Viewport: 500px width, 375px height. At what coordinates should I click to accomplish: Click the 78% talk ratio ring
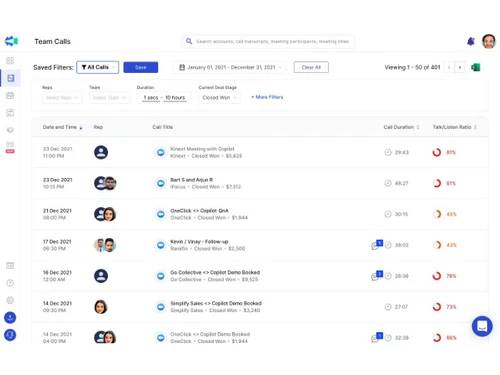pyautogui.click(x=437, y=276)
